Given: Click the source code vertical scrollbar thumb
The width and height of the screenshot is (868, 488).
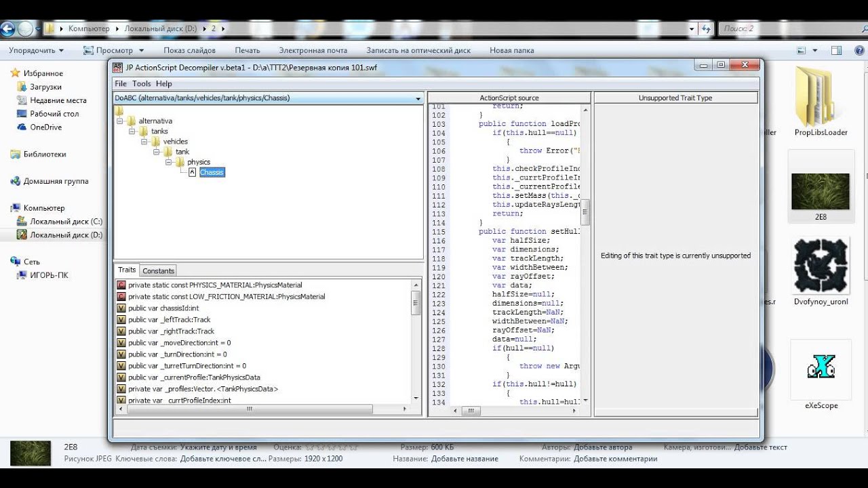Looking at the screenshot, I should pos(585,212).
